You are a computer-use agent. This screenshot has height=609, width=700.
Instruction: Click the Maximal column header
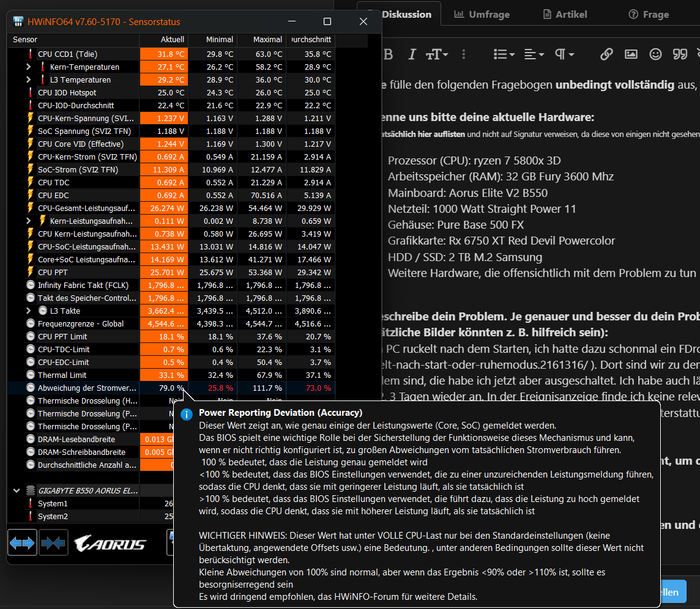(x=262, y=40)
